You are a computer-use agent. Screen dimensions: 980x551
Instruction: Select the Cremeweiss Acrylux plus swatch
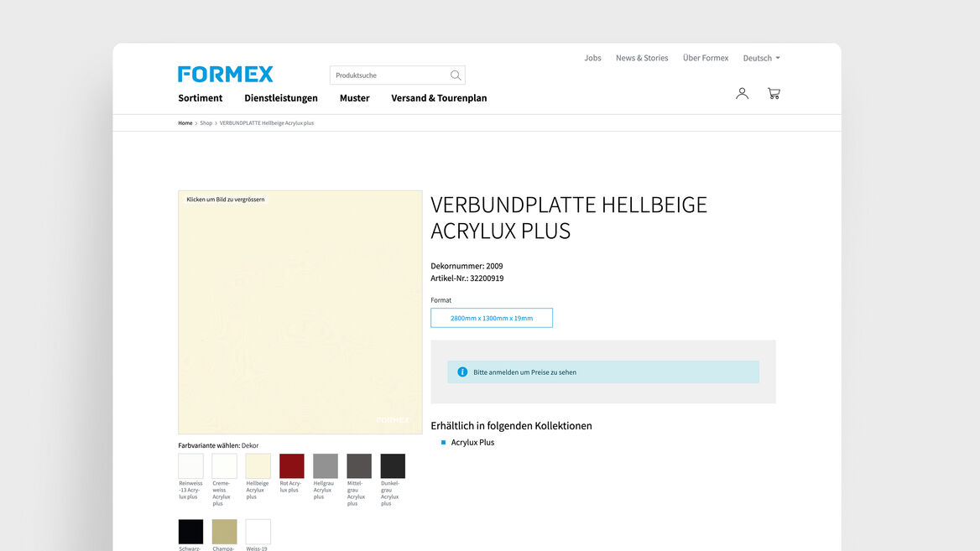(224, 466)
